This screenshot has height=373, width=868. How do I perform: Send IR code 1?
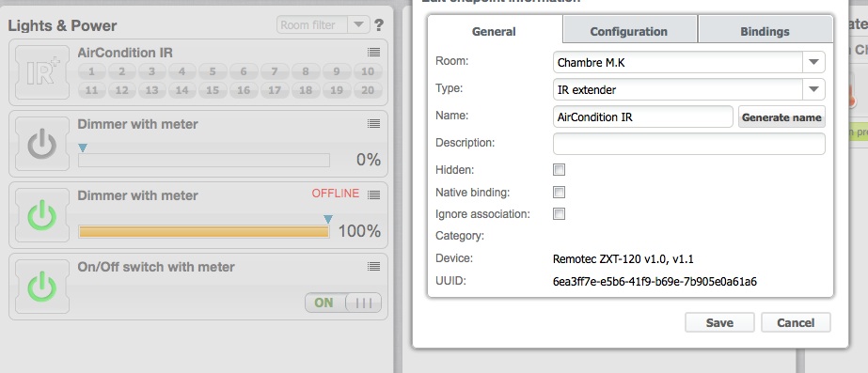(x=92, y=71)
